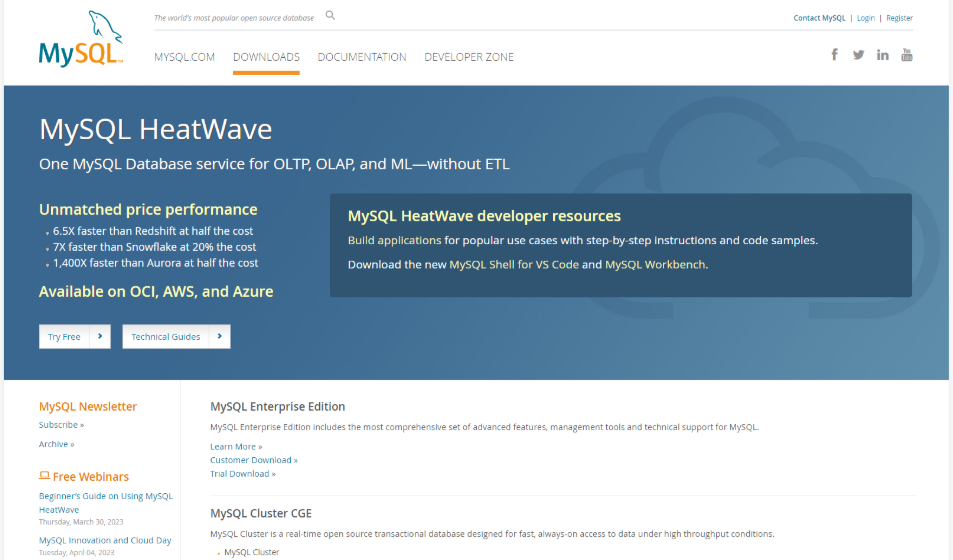Open Enterprise Edition Trial Download link

(242, 474)
